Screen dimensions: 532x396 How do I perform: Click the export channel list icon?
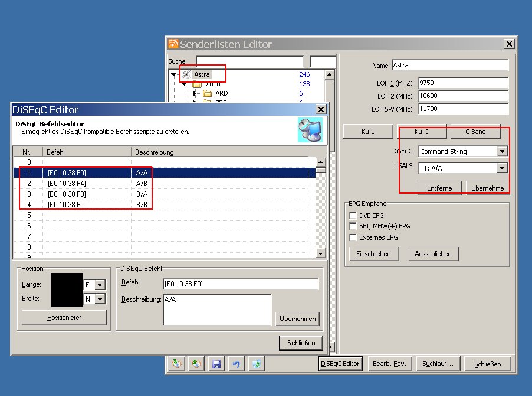(x=196, y=364)
